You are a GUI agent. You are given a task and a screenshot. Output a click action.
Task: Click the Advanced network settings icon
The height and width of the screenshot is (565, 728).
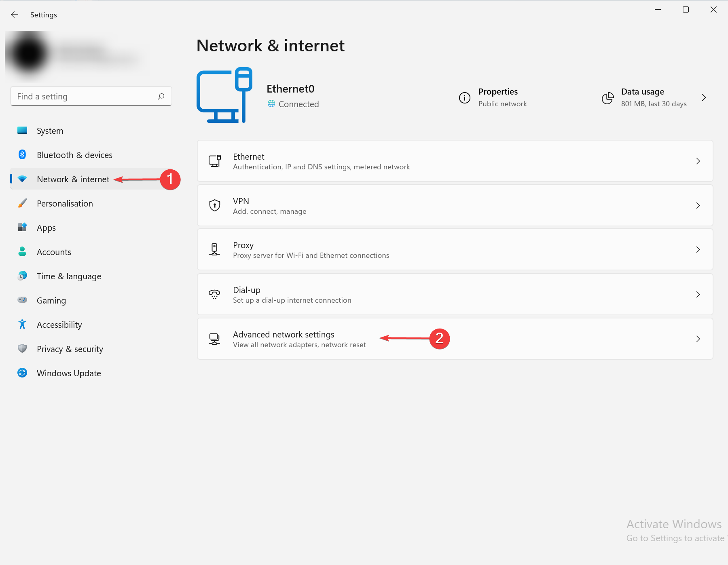pyautogui.click(x=214, y=339)
